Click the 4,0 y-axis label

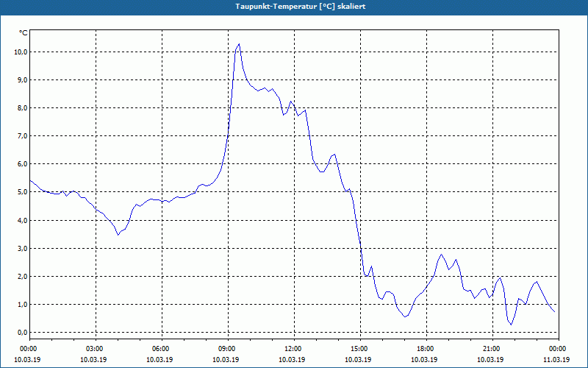point(23,220)
